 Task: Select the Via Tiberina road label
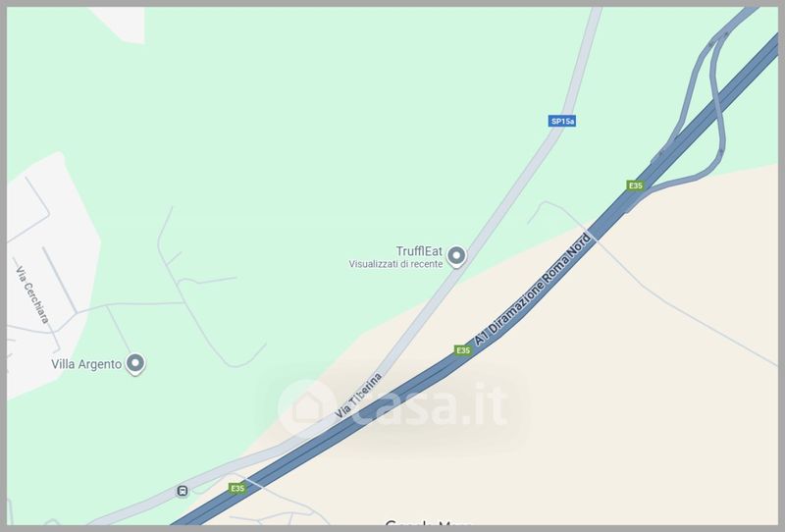point(358,396)
